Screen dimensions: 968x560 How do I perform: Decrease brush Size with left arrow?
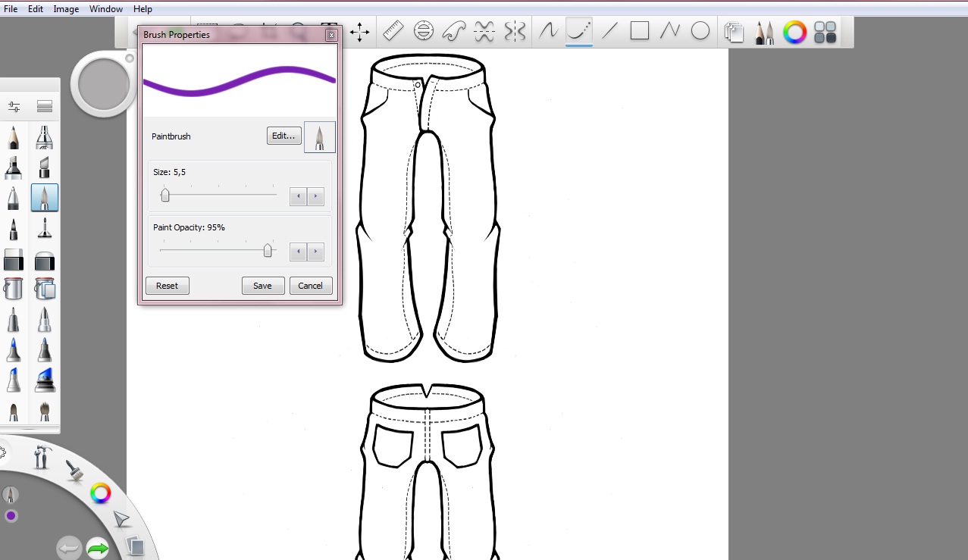(x=299, y=197)
